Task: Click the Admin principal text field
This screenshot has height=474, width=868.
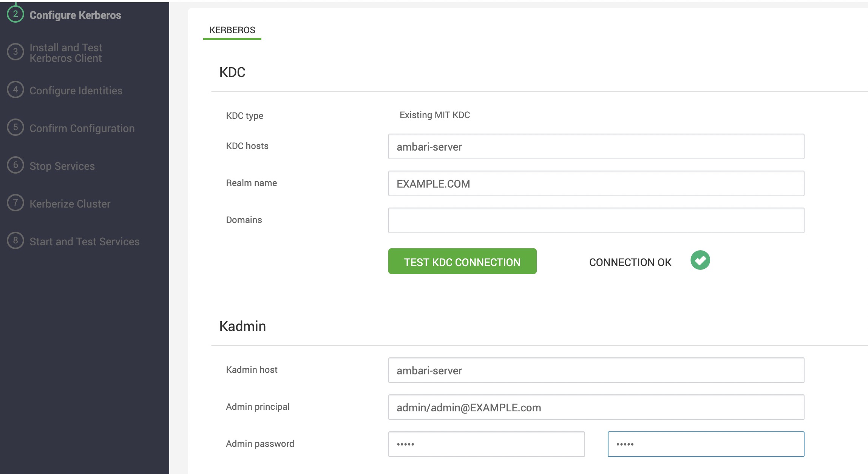Action: point(596,407)
